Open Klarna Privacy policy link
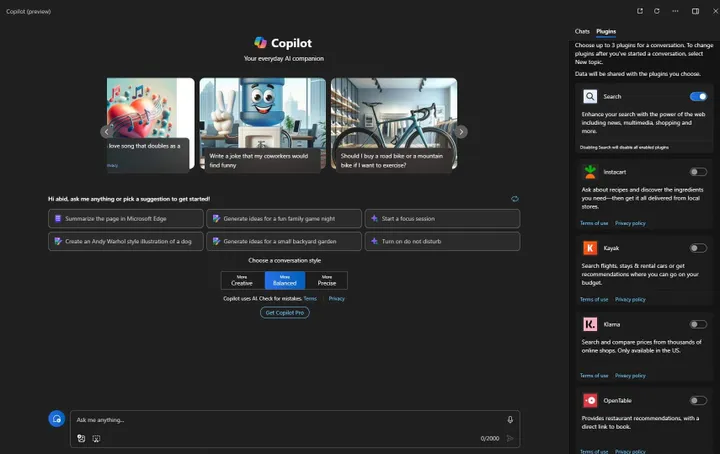The height and width of the screenshot is (454, 720). coord(630,376)
